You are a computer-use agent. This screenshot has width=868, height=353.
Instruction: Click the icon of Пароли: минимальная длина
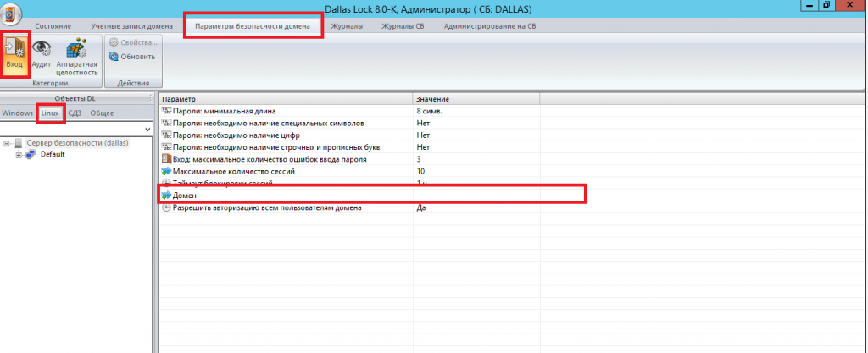(x=167, y=111)
